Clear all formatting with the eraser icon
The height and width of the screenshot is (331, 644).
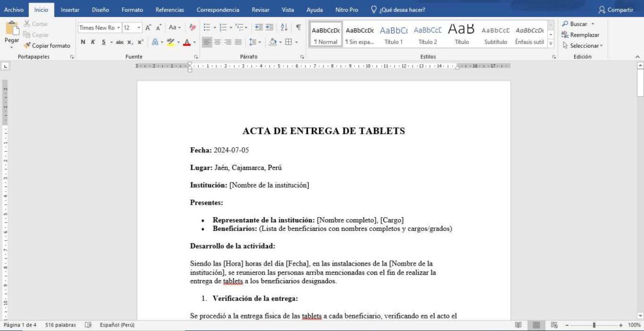(192, 28)
